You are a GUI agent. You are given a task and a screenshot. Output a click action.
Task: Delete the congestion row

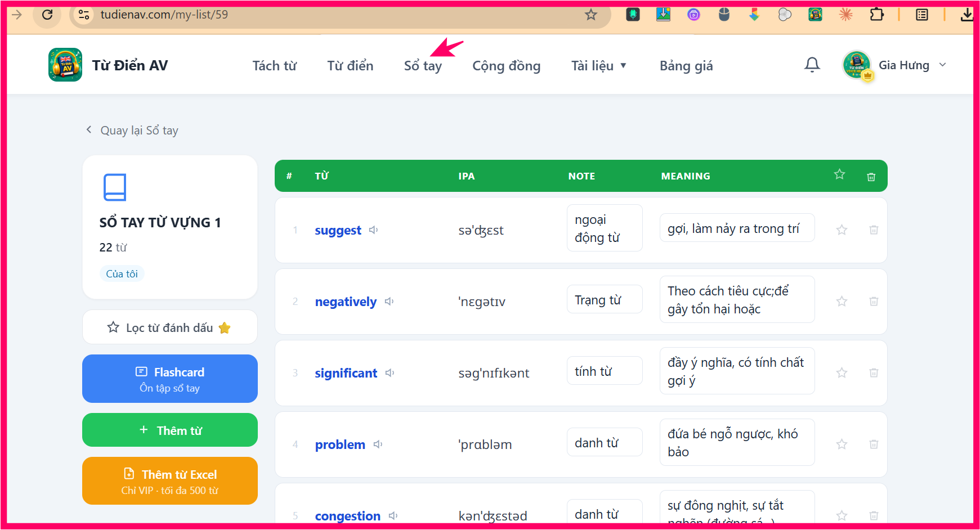pyautogui.click(x=874, y=515)
